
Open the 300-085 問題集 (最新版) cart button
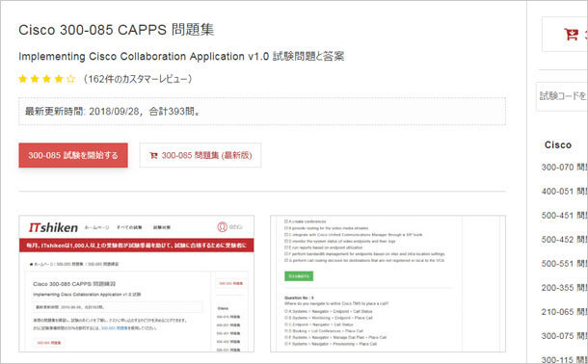click(200, 155)
